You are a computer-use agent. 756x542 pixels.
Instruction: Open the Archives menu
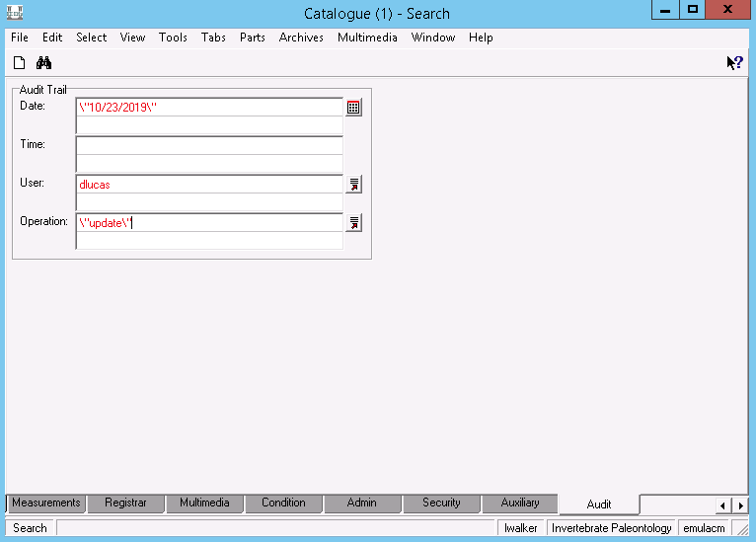click(x=301, y=38)
